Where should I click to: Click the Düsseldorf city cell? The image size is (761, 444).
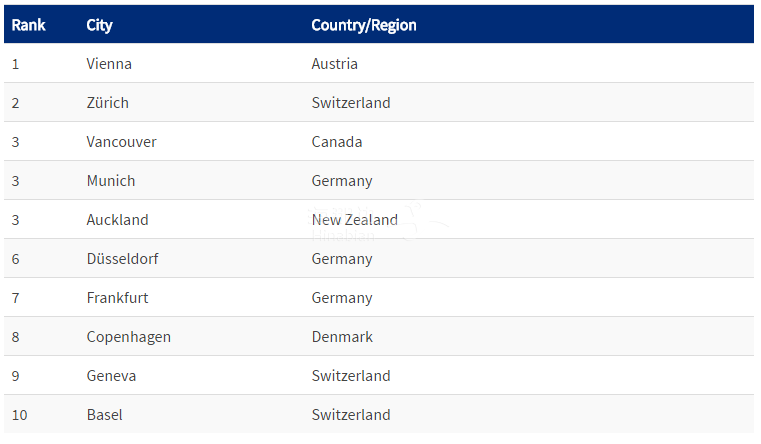click(122, 259)
